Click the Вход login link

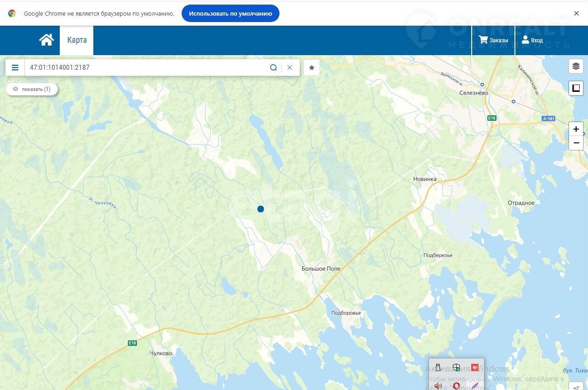click(532, 40)
